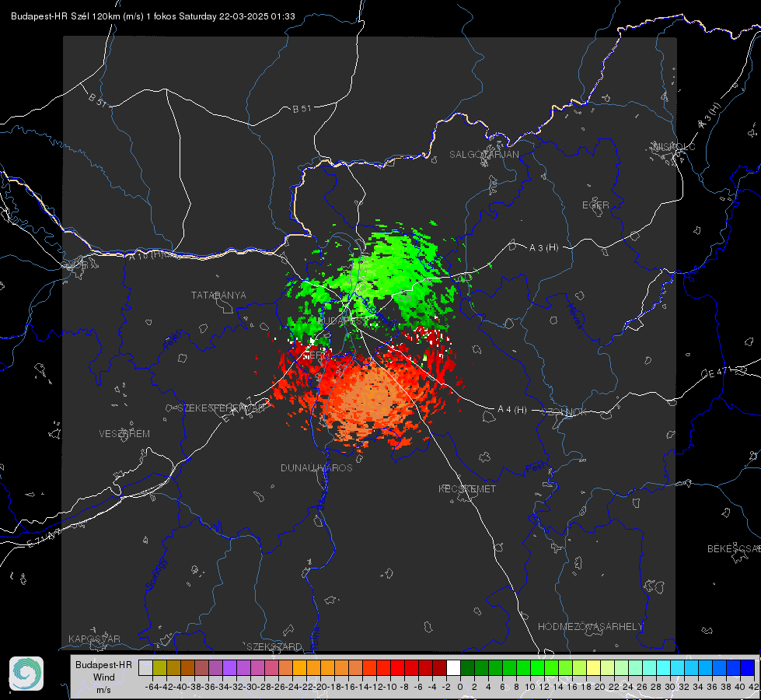The image size is (761, 700).
Task: Click the 'Heves' county label
Action: [x=574, y=316]
